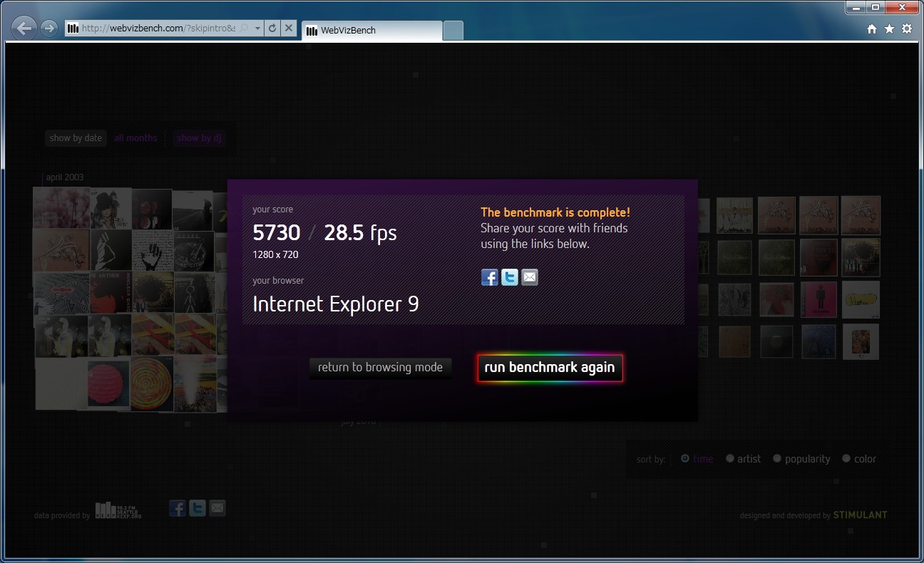The height and width of the screenshot is (563, 924).
Task: Expand the address bar autocomplete dropdown arrow
Action: pos(257,29)
